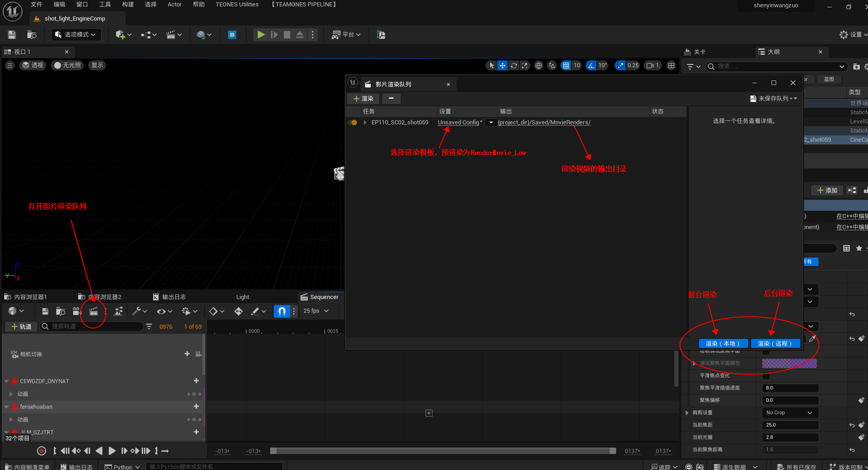Select the translate gizmo tool in viewport
The width and height of the screenshot is (868, 470).
(x=502, y=65)
